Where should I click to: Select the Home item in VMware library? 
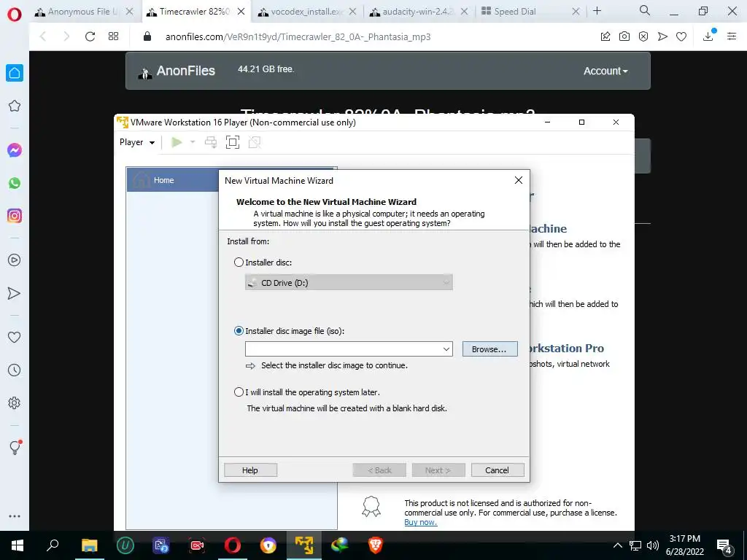click(x=172, y=180)
